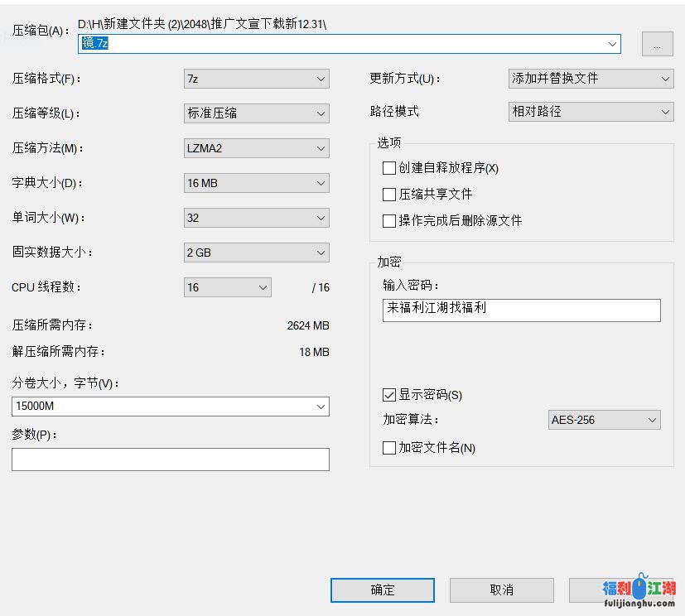
Task: Open the 更新方式 dropdown
Action: coord(591,79)
